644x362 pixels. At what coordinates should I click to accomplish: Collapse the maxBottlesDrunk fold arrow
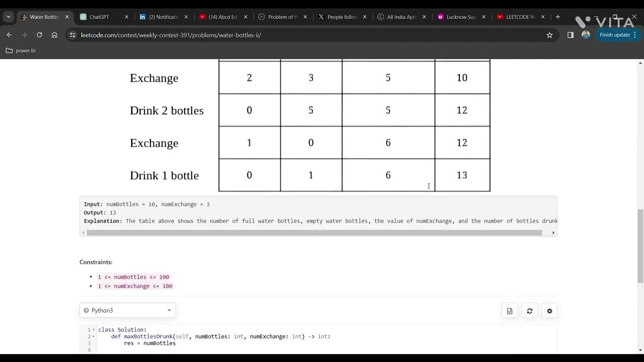point(94,336)
